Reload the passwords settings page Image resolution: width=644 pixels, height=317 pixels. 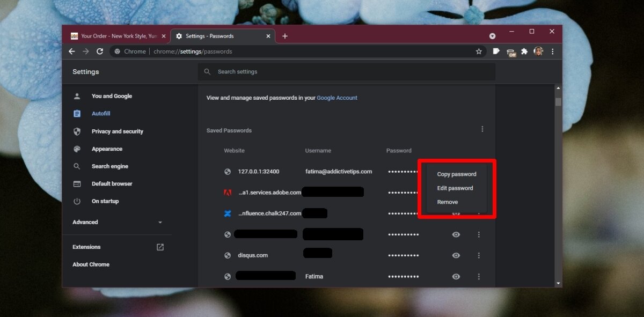click(x=100, y=51)
